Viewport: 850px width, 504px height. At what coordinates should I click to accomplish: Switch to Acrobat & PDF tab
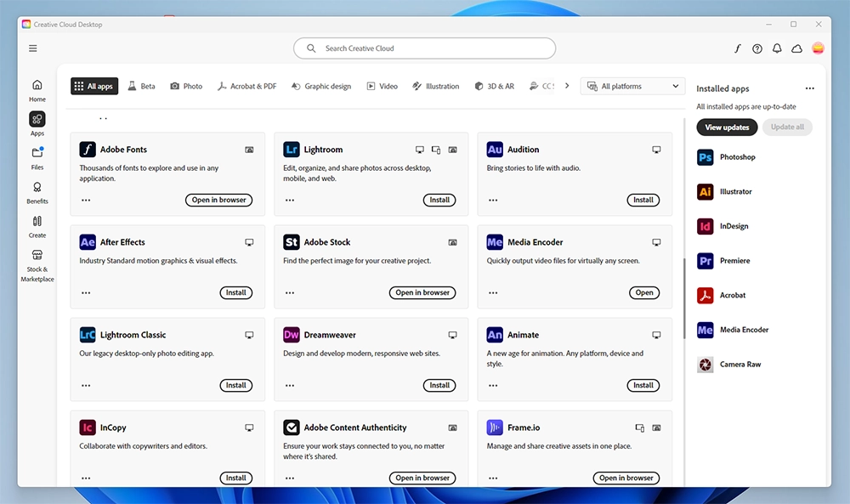click(x=247, y=86)
